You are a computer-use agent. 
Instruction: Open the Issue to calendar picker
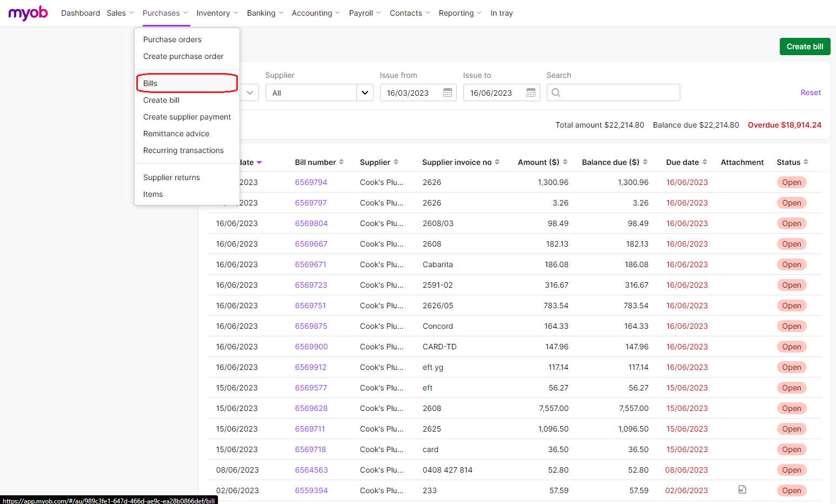click(531, 93)
